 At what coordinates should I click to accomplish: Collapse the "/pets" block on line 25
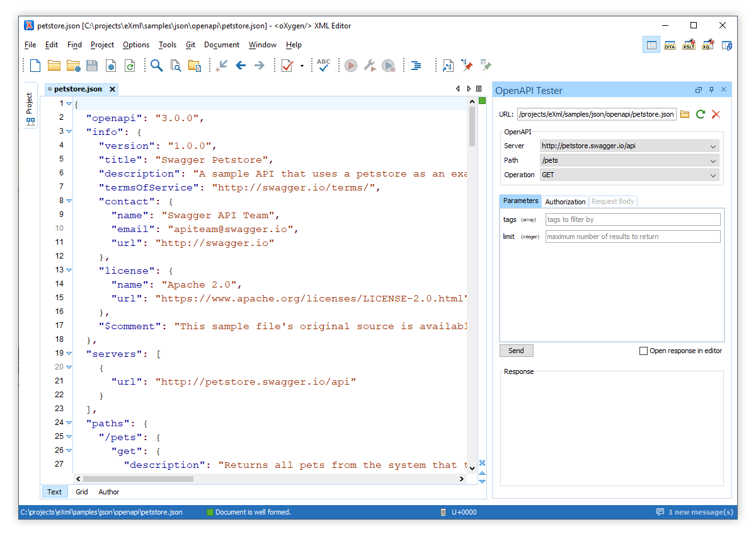(69, 436)
